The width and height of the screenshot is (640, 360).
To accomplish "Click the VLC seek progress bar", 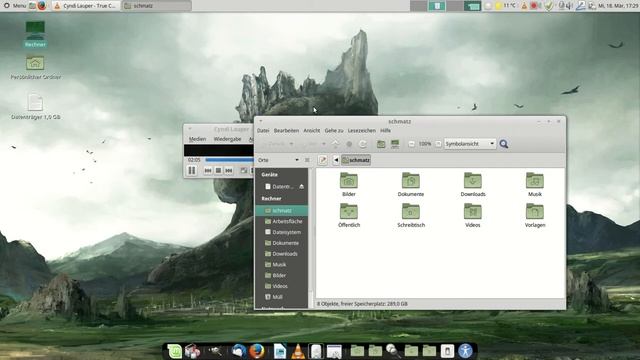I will [229, 160].
